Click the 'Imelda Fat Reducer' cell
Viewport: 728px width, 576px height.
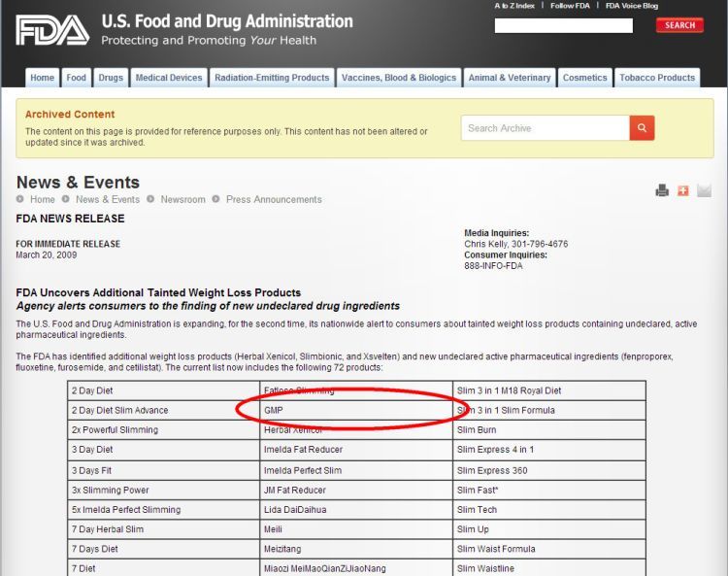tap(356, 450)
